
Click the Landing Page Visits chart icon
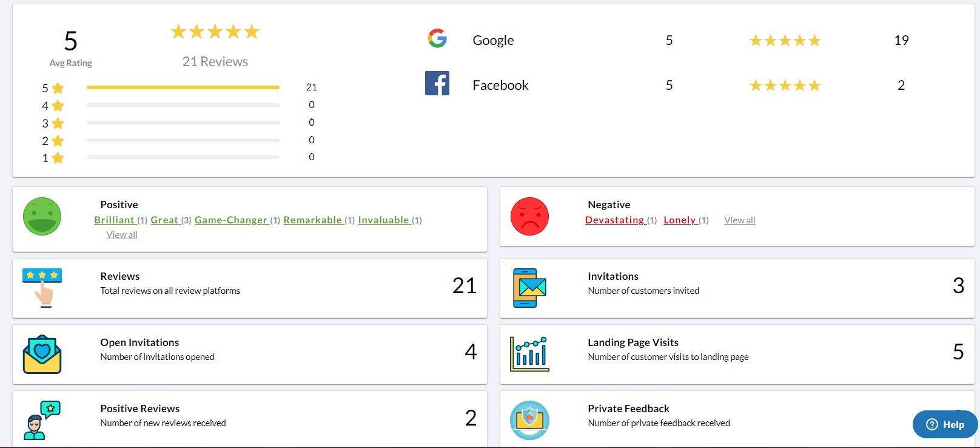[529, 354]
